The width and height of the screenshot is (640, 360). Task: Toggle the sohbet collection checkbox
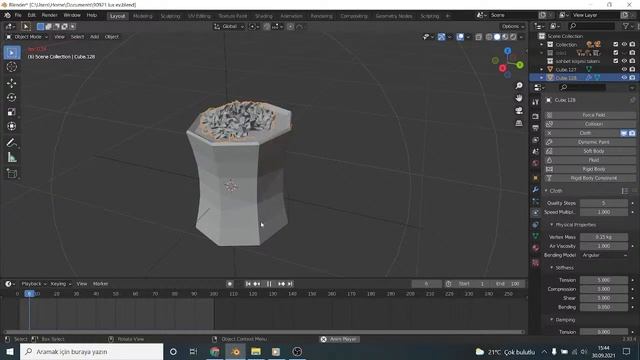[x=616, y=61]
